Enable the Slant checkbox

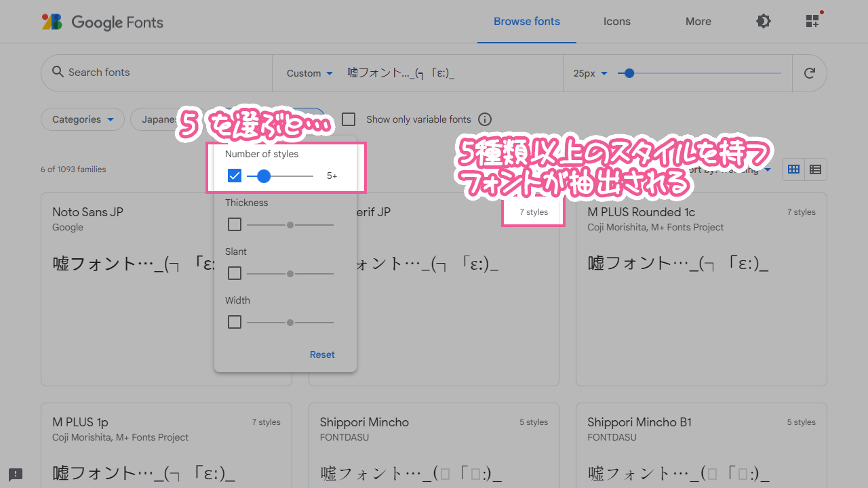point(235,273)
